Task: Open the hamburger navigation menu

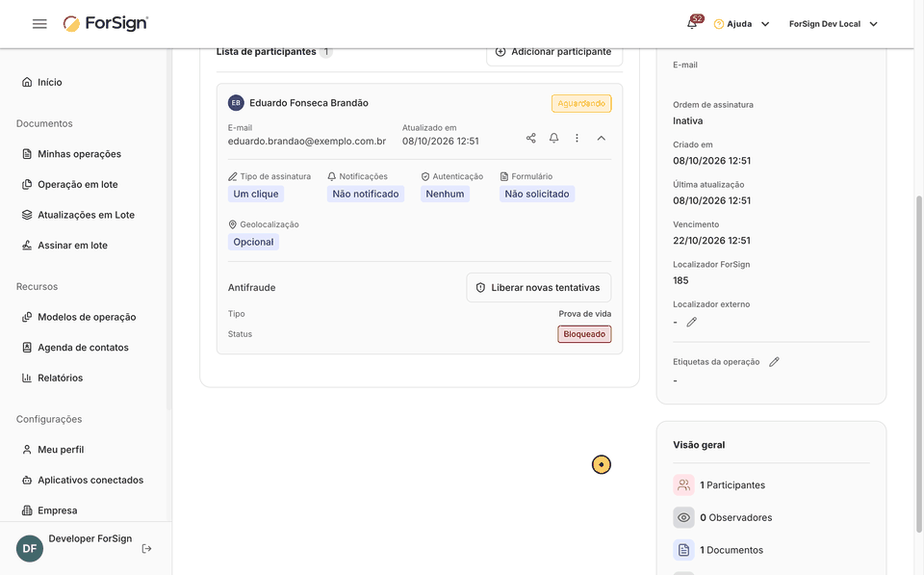Action: (x=39, y=23)
